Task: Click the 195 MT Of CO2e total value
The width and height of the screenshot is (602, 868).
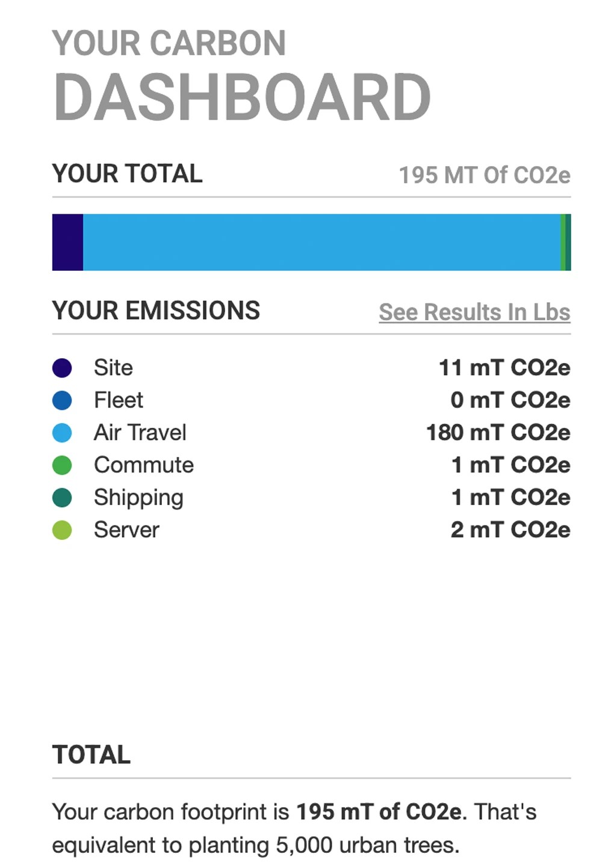Action: point(485,175)
